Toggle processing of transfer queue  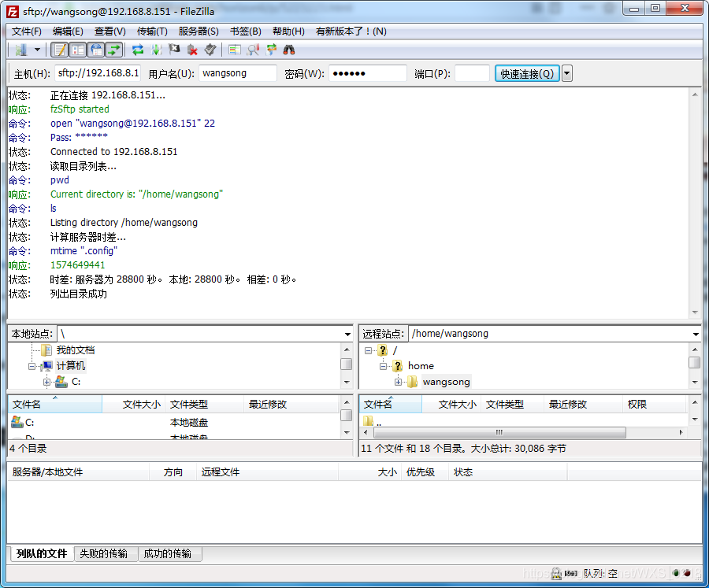coord(157,50)
